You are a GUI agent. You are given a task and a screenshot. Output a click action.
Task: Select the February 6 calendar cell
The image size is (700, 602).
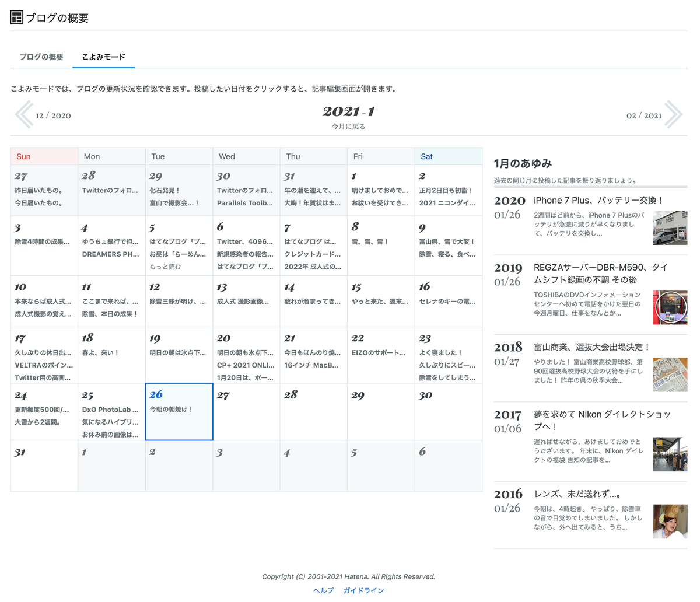coord(449,466)
